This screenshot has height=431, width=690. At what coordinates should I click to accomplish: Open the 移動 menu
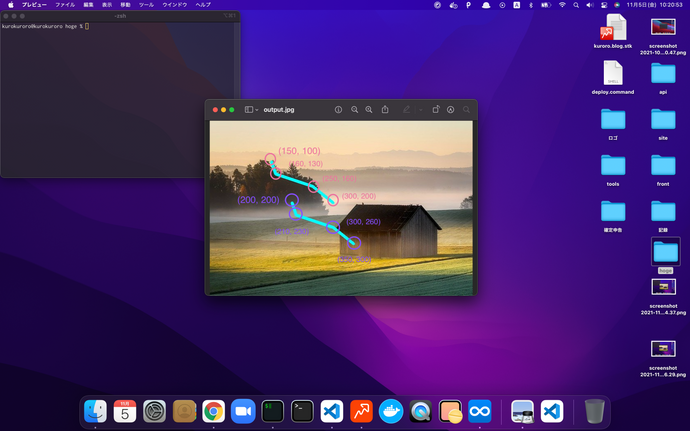pos(125,5)
